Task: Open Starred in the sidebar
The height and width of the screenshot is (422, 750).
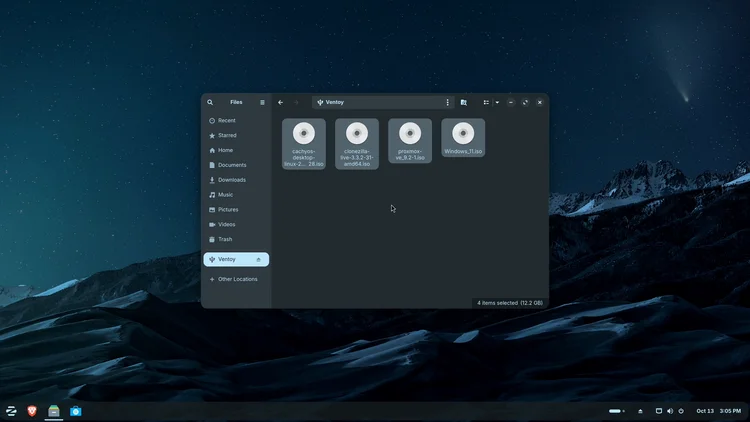Action: click(236, 135)
